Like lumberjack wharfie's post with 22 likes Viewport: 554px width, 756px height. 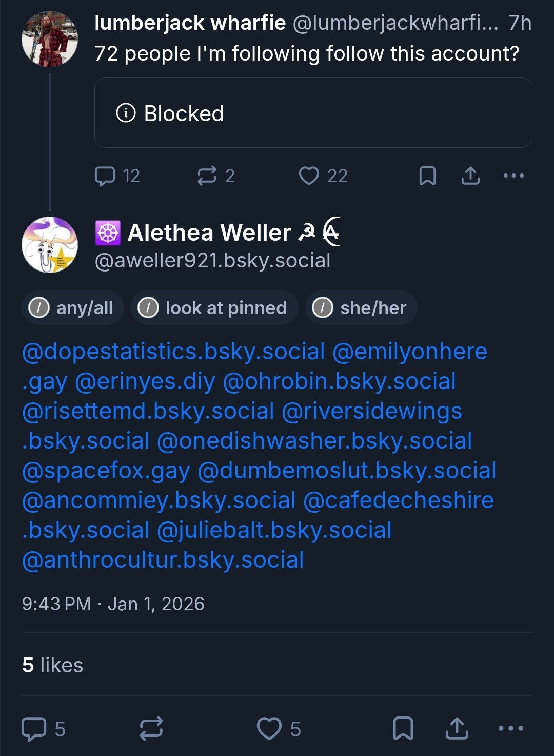coord(309,176)
